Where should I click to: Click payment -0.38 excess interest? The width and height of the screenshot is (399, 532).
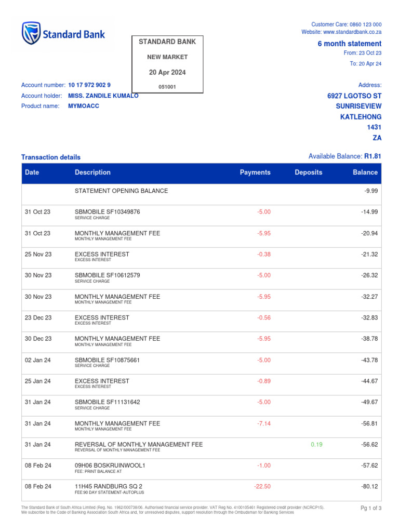(x=264, y=255)
